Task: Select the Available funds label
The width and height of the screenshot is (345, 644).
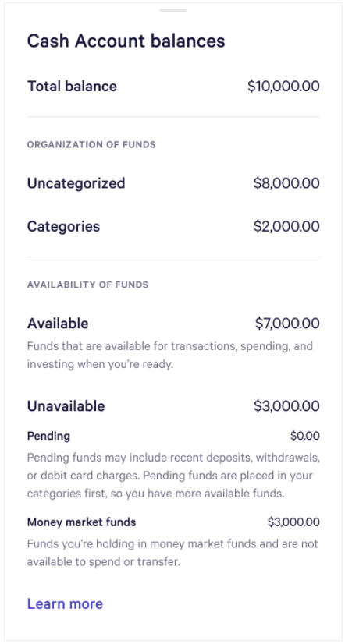Action: [58, 324]
